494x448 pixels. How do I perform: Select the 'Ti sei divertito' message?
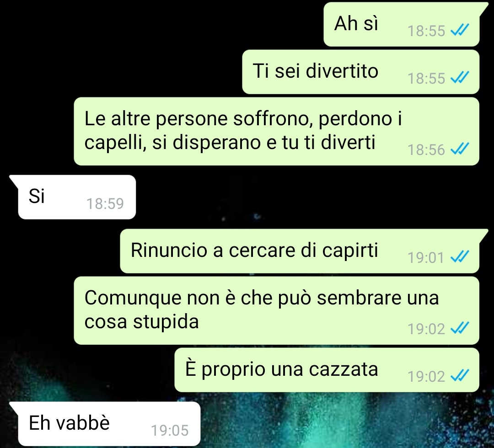point(361,72)
